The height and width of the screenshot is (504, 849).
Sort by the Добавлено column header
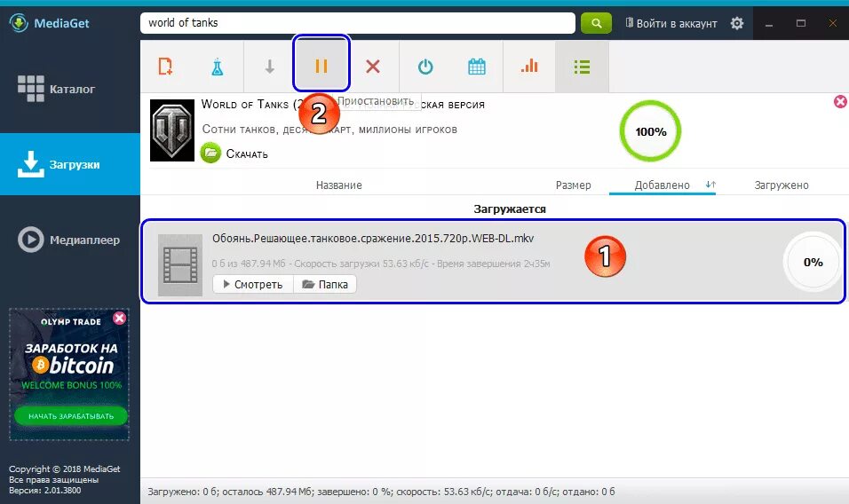tap(662, 185)
